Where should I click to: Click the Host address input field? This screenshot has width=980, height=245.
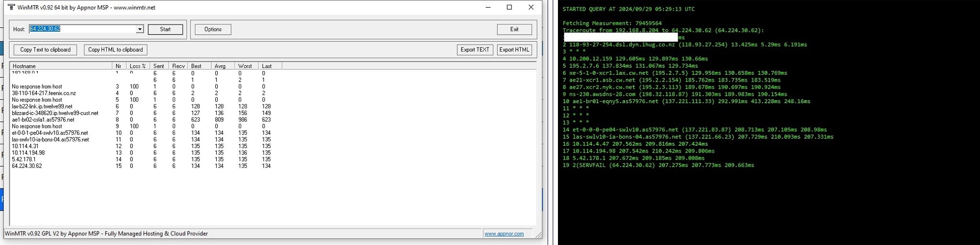click(x=84, y=29)
